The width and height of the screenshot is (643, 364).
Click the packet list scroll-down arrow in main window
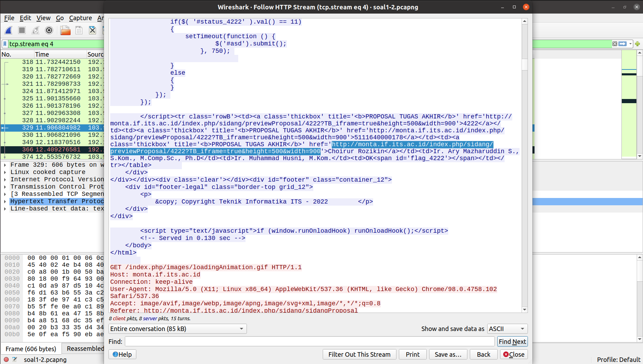tap(640, 156)
